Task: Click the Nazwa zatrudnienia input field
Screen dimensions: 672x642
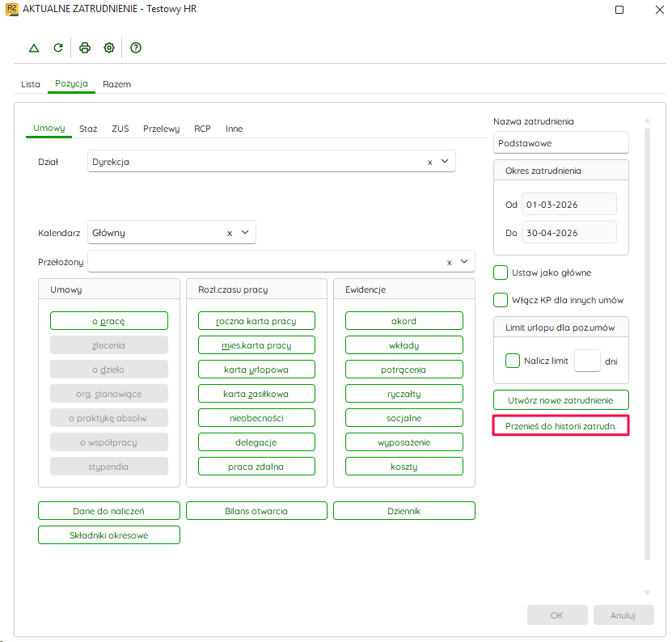Action: (561, 143)
